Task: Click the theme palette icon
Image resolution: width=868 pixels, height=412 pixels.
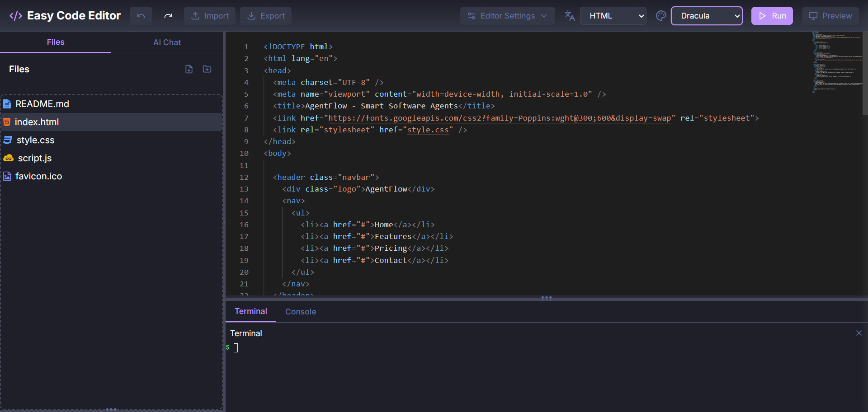Action: point(661,16)
